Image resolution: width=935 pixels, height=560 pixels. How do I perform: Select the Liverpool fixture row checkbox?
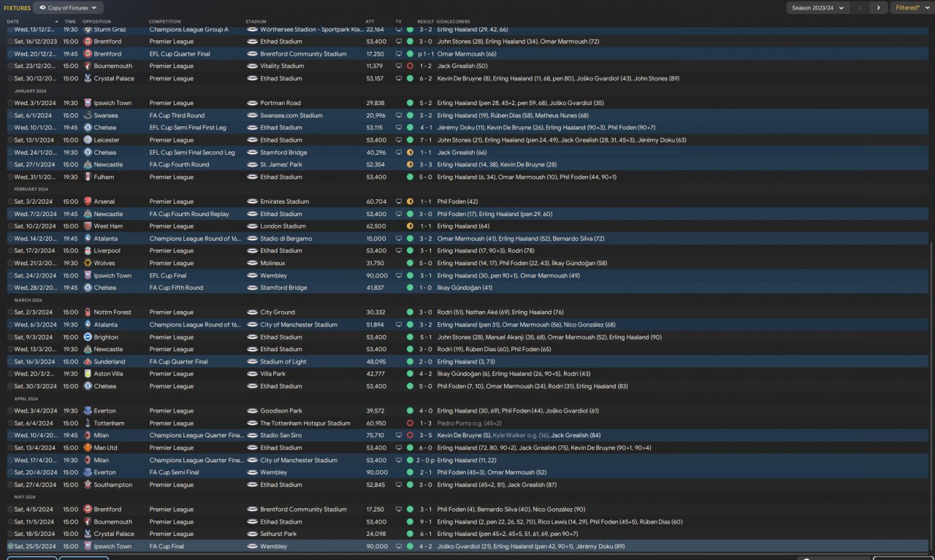pyautogui.click(x=10, y=250)
